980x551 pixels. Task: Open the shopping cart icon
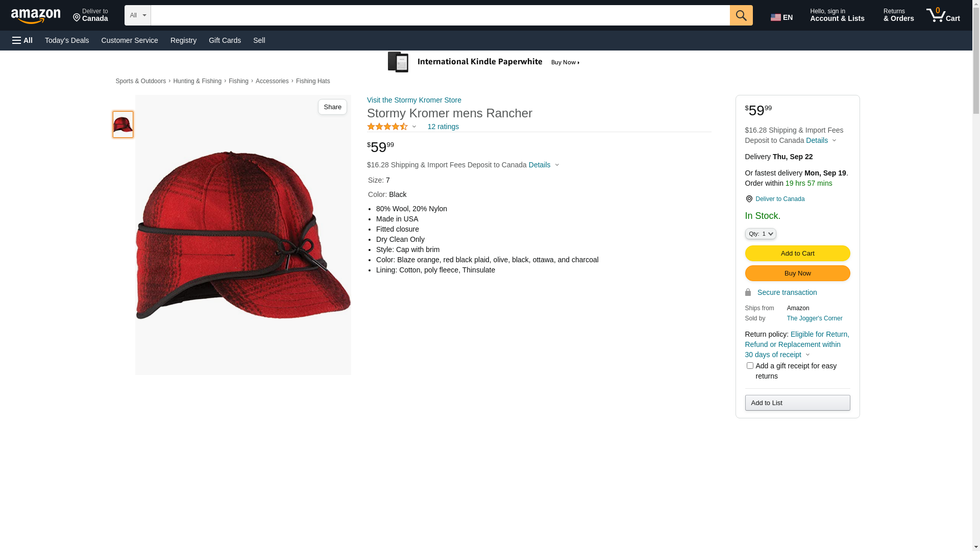[943, 15]
